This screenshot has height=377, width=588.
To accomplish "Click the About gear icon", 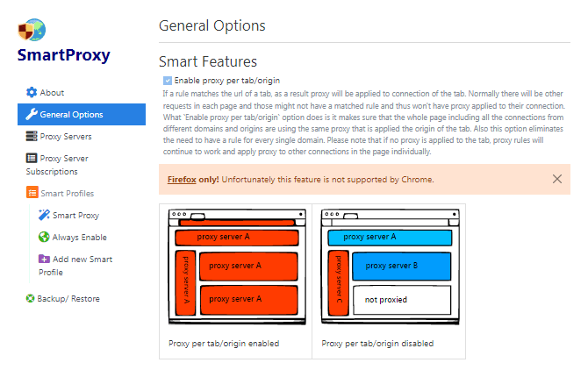I will (x=32, y=92).
